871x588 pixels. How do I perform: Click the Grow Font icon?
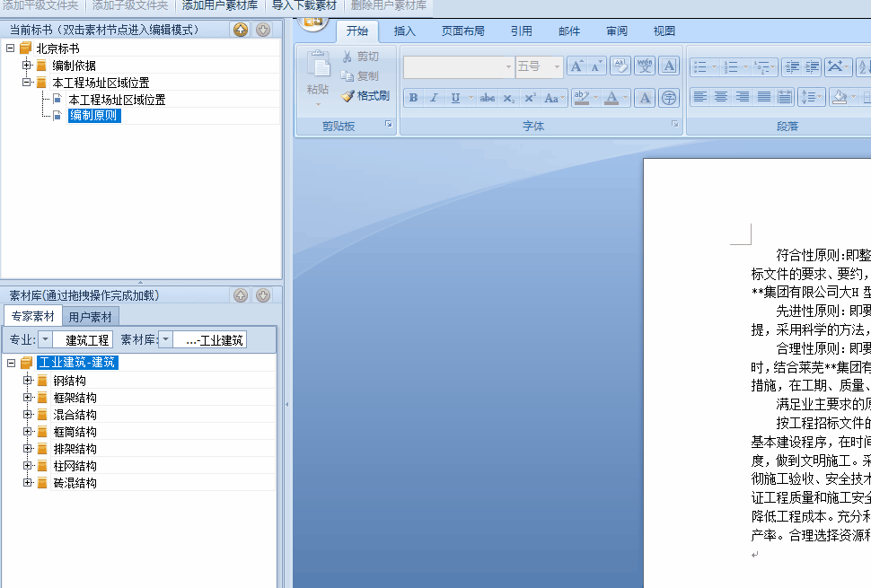point(576,66)
